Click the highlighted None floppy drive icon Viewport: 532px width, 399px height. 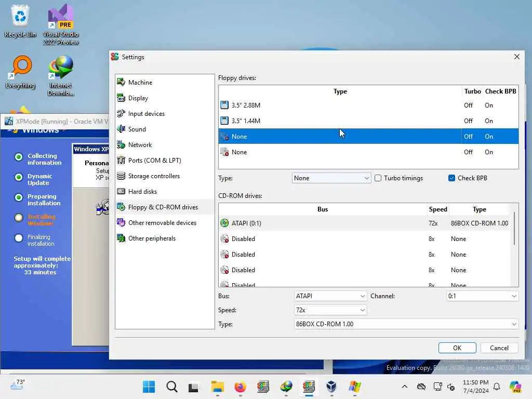point(224,137)
